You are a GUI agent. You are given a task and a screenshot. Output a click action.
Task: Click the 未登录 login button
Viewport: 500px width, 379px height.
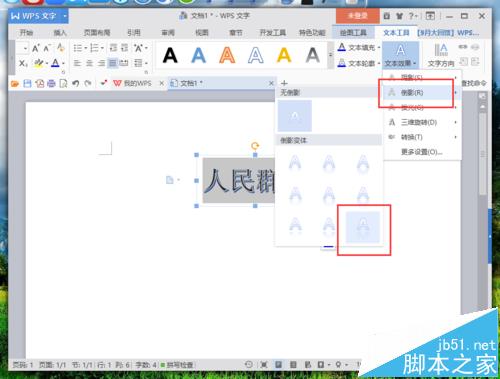coord(358,16)
